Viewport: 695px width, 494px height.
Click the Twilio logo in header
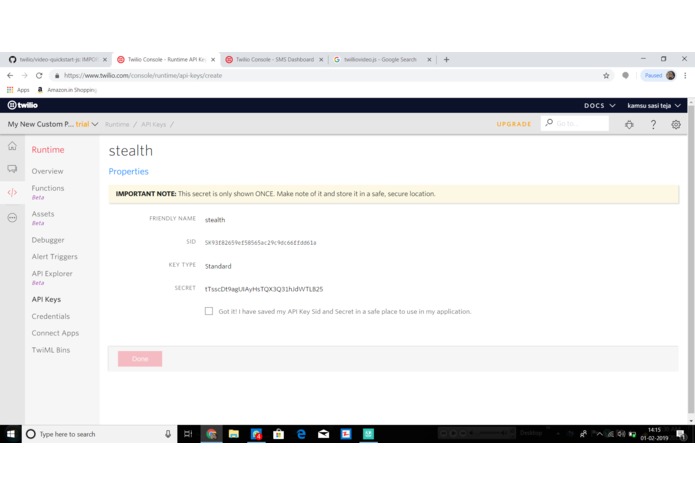(23, 105)
